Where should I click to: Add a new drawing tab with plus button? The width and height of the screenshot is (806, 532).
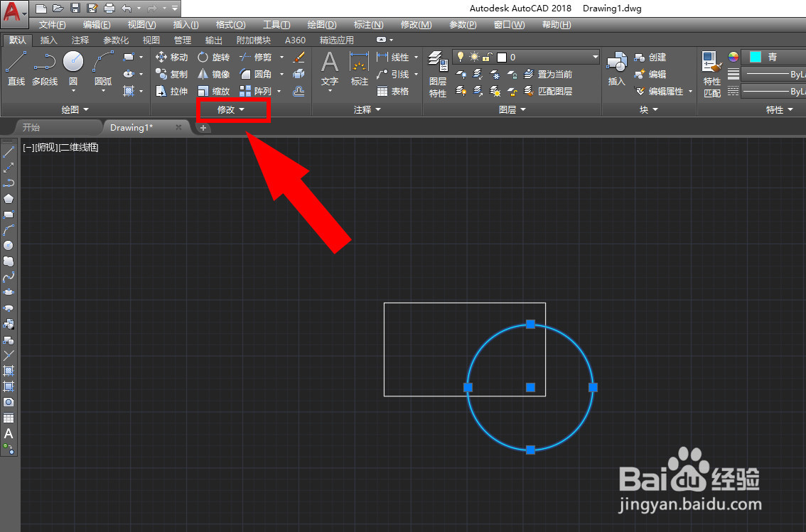coord(203,128)
